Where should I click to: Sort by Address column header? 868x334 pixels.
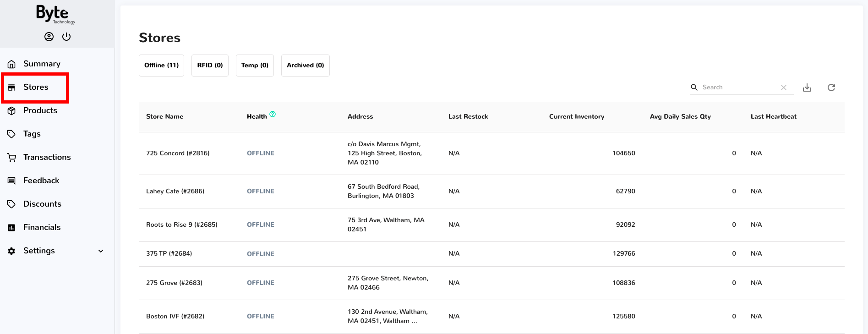point(360,117)
